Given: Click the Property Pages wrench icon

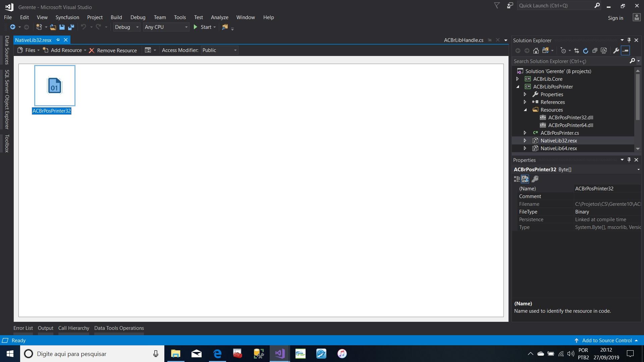Looking at the screenshot, I should pos(535,179).
